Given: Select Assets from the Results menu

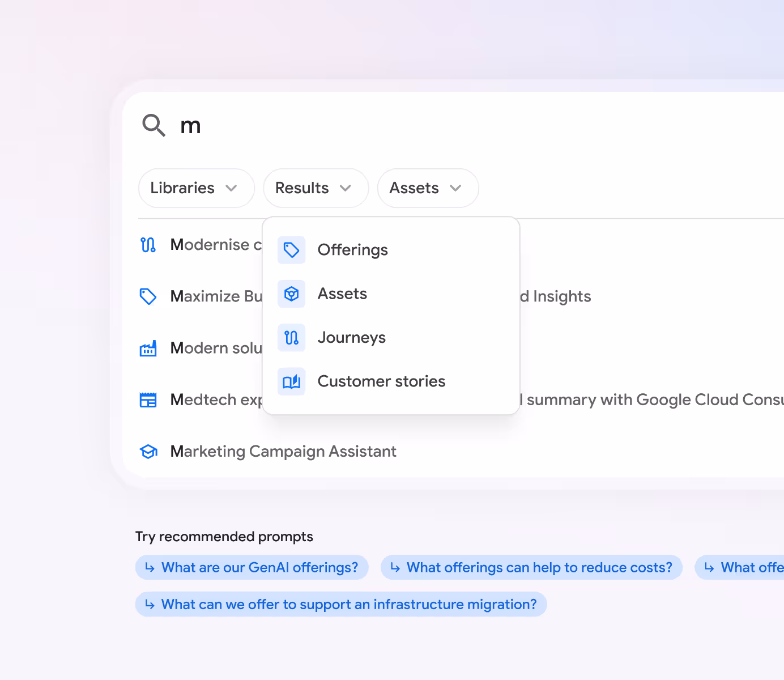Looking at the screenshot, I should click(391, 294).
